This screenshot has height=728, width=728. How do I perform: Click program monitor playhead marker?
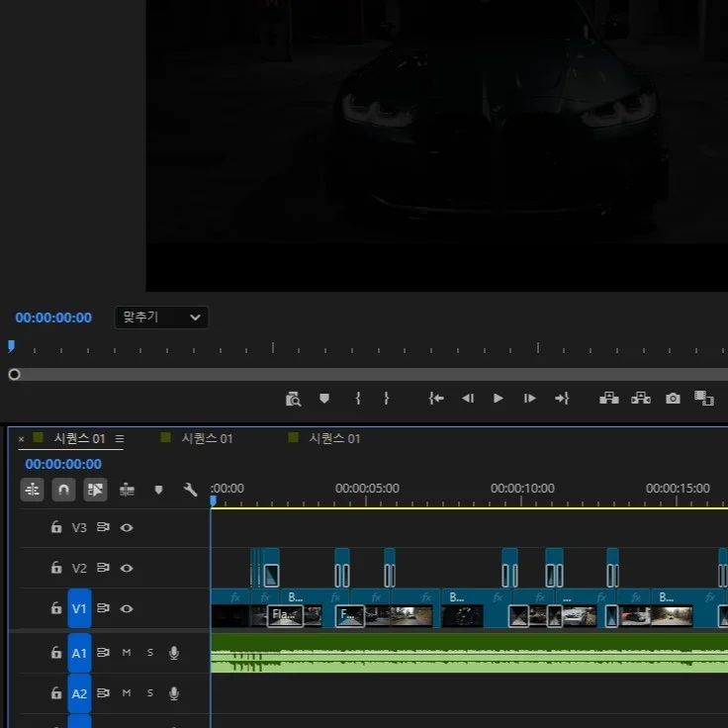coord(11,346)
